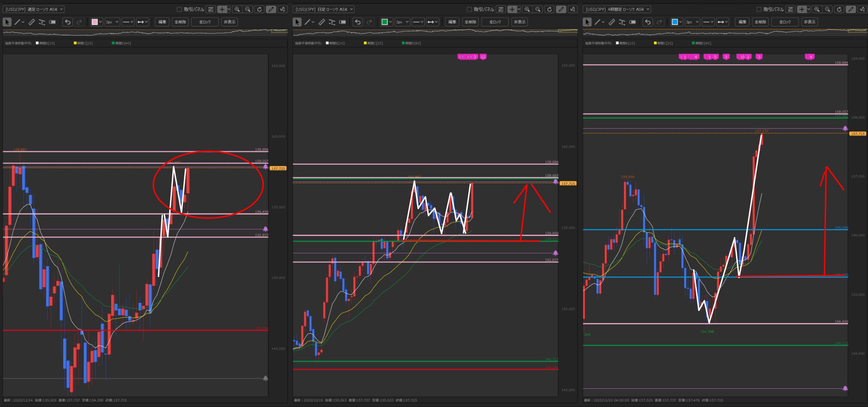The height and width of the screenshot is (407, 868).
Task: Tick 取引パネル checkbox on daily chart
Action: tap(469, 9)
